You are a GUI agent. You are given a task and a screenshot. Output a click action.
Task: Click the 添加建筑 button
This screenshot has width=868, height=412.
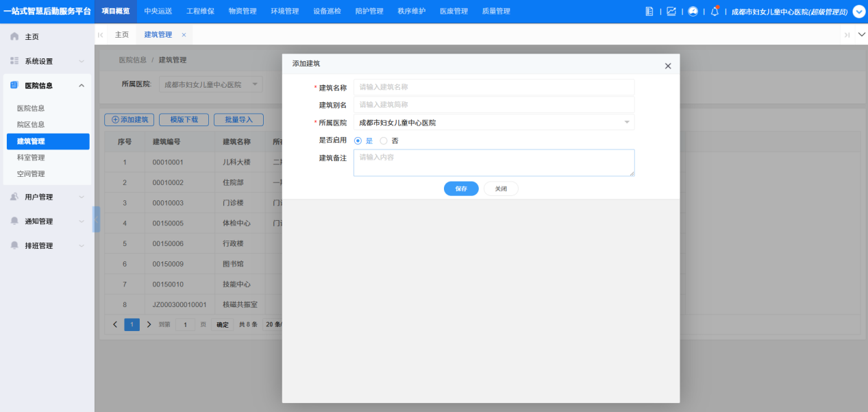pyautogui.click(x=129, y=119)
